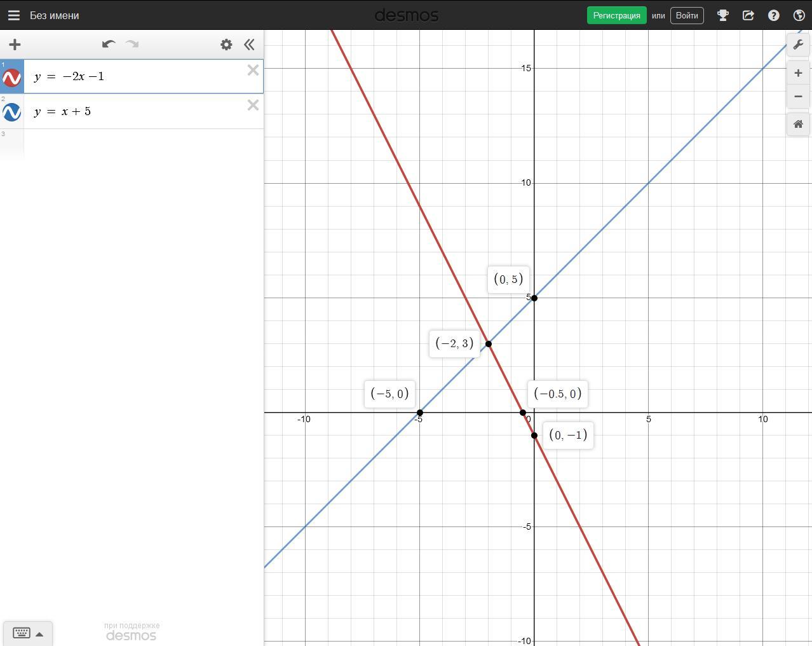
Task: Share the graph via share icon
Action: pos(748,15)
